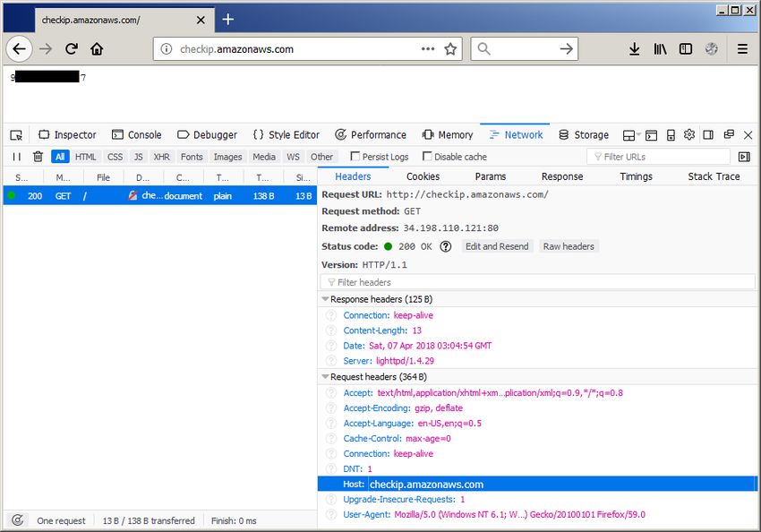The image size is (761, 532).
Task: Go back to the previous page
Action: point(20,48)
